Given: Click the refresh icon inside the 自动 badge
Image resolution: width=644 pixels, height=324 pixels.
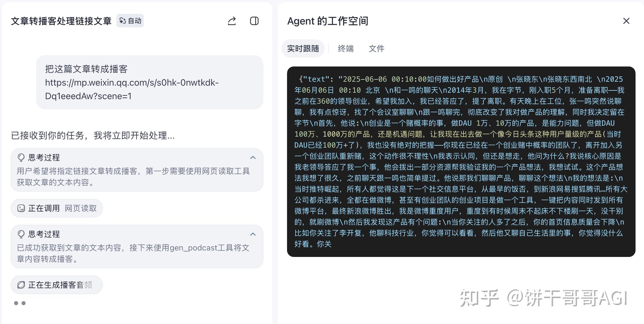Looking at the screenshot, I should [122, 21].
